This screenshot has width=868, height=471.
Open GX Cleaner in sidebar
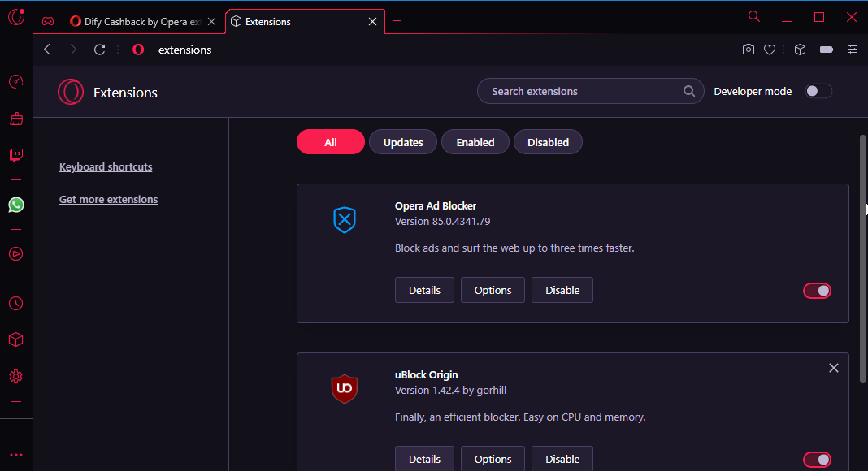(x=16, y=119)
